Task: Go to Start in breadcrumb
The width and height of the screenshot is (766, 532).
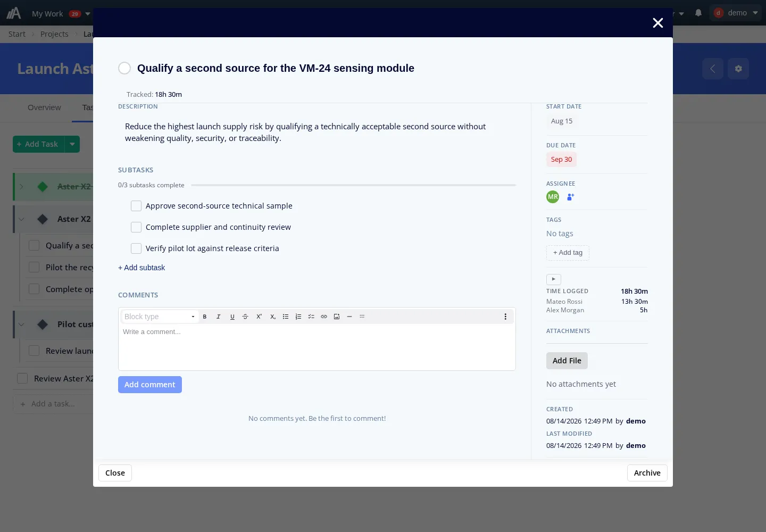Action: coord(17,34)
